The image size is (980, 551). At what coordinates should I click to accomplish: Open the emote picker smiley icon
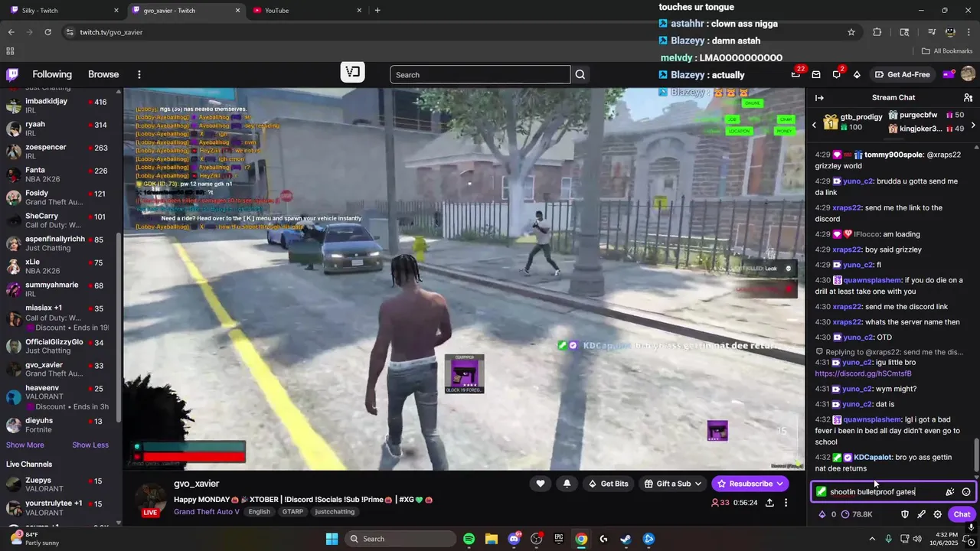966,492
